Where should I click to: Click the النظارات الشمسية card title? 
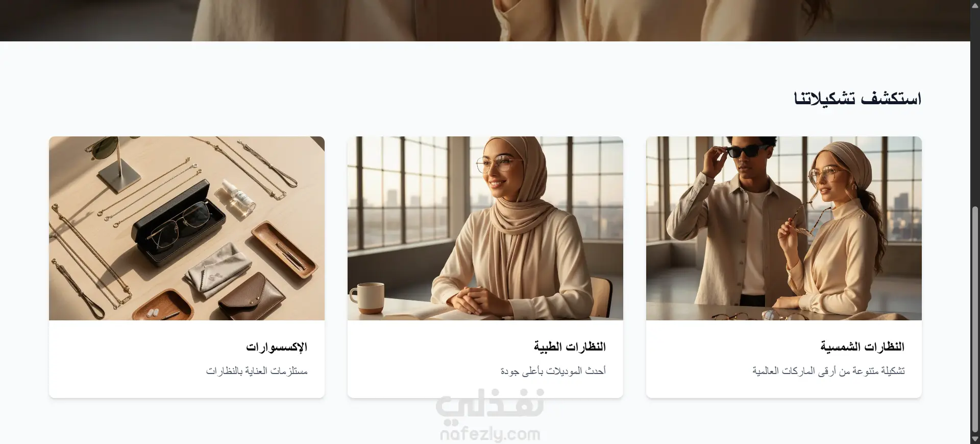(x=862, y=347)
